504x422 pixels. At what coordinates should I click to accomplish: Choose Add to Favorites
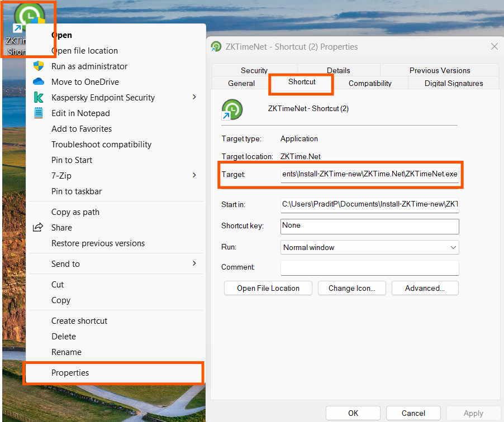pos(116,129)
